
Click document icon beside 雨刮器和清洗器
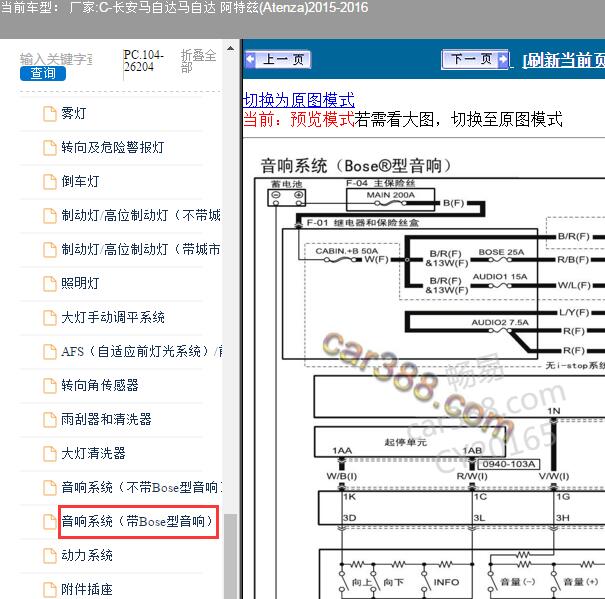49,420
